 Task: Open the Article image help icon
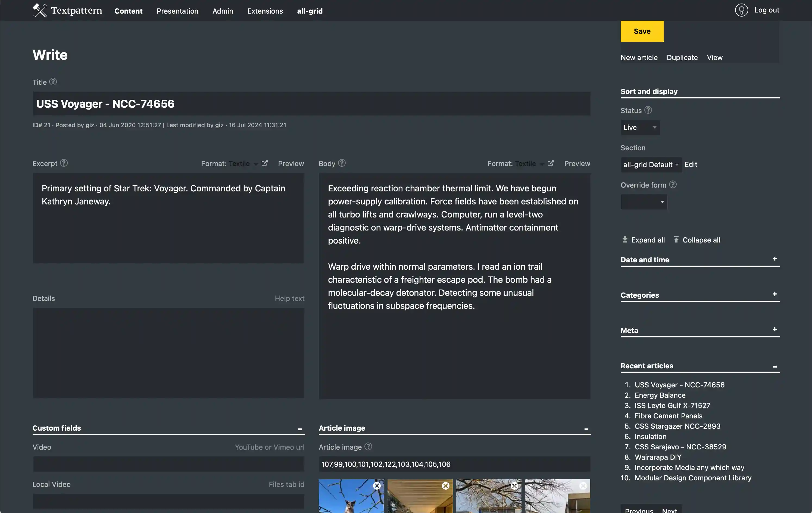[x=368, y=447]
